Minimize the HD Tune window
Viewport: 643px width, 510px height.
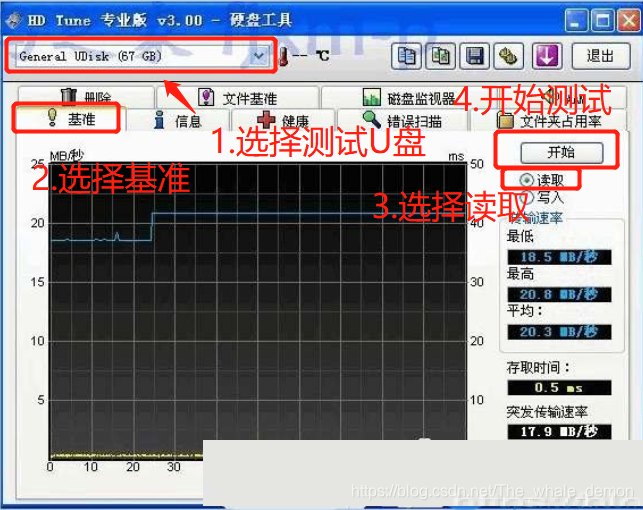[576, 20]
